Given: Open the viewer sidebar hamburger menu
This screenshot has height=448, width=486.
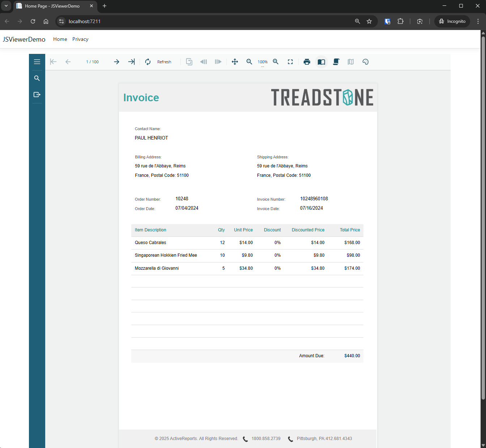Looking at the screenshot, I should click(x=37, y=62).
